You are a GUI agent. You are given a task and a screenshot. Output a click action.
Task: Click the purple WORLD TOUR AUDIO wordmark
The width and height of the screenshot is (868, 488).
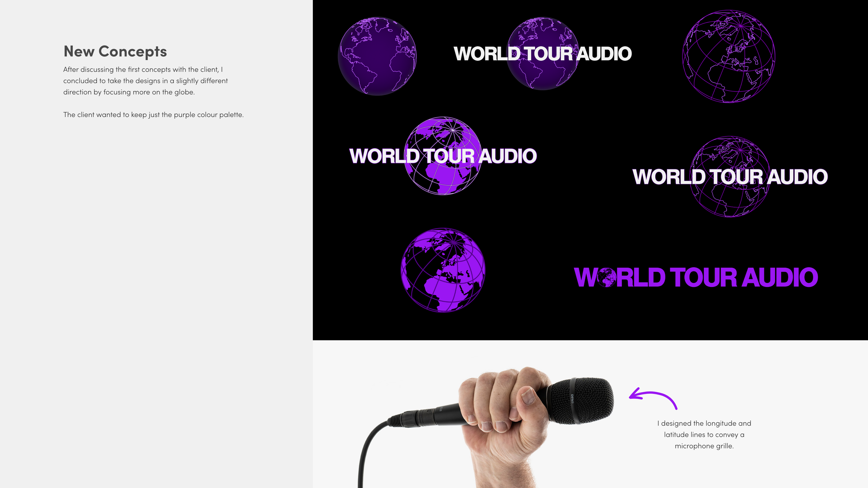696,277
